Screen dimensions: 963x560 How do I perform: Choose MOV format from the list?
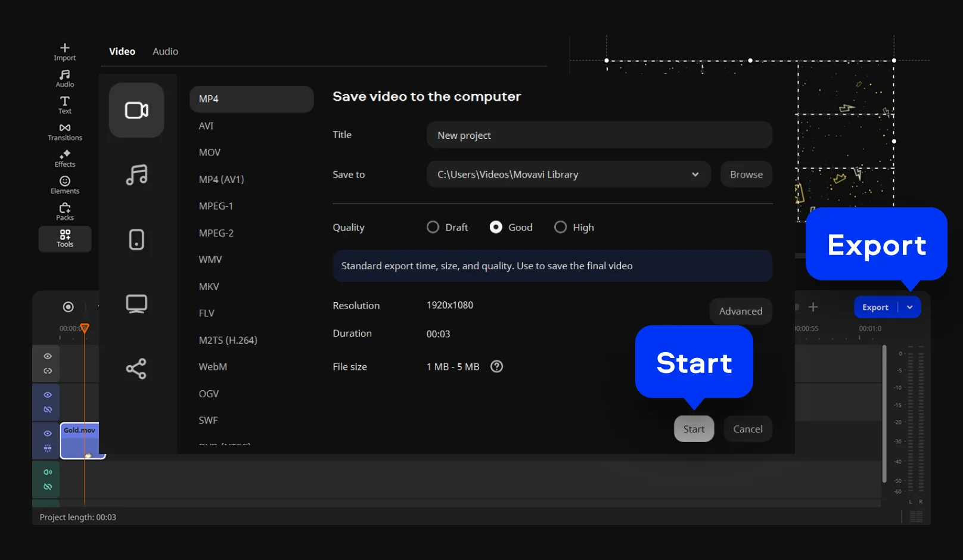pos(210,153)
